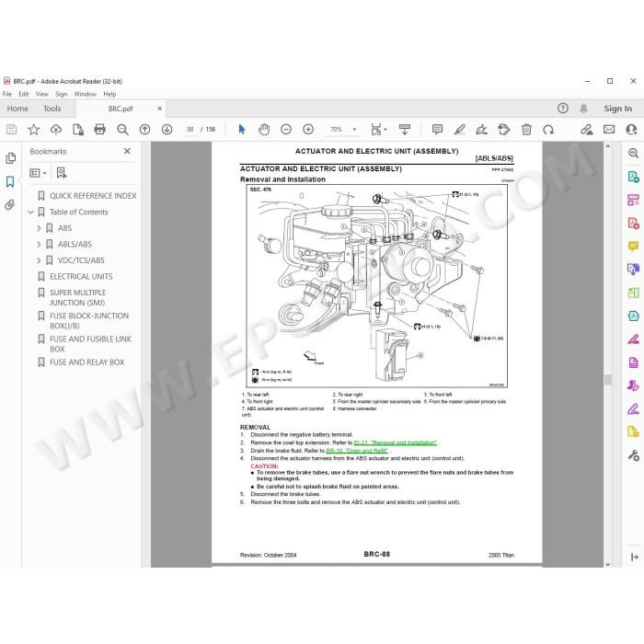Screen dimensions: 644x644
Task: Switch to the Home tab
Action: (x=17, y=109)
